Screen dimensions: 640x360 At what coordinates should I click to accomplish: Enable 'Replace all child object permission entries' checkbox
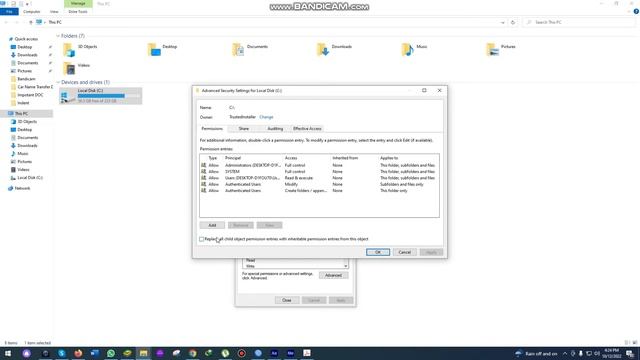pos(202,239)
